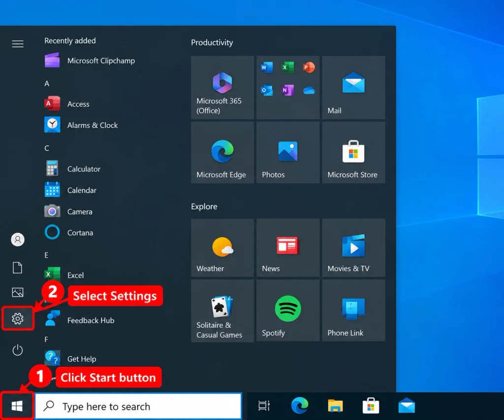
Task: Open File Explorer from the taskbar
Action: click(x=335, y=406)
